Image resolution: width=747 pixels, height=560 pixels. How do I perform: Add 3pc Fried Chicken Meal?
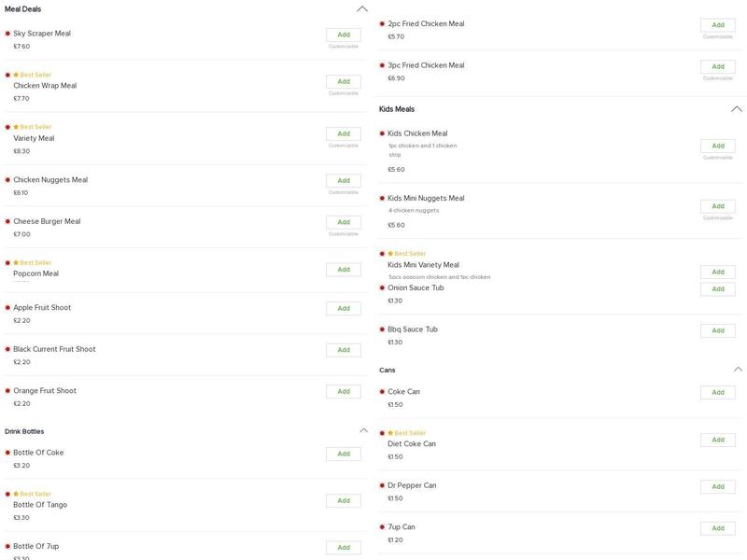coord(718,66)
